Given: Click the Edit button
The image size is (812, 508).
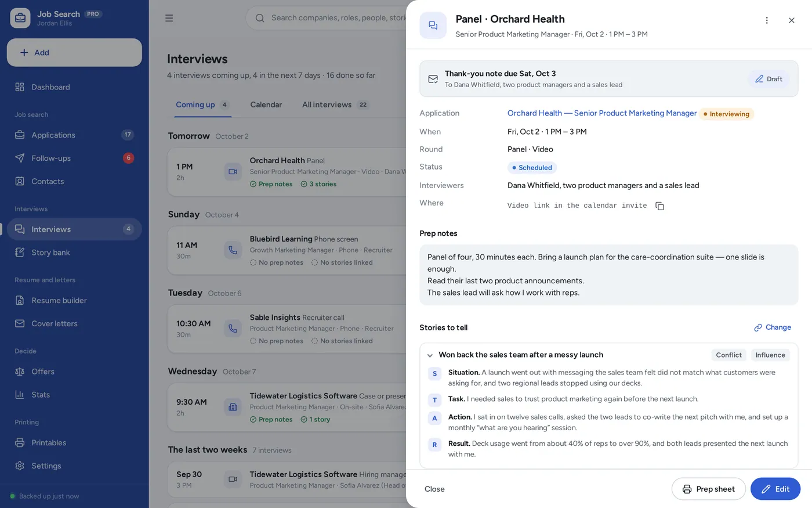Looking at the screenshot, I should point(775,489).
